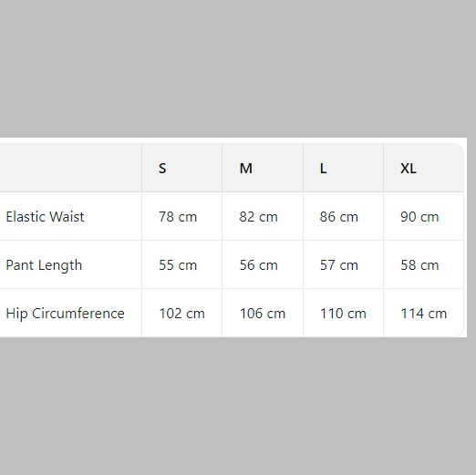Select the L size column header

click(343, 168)
